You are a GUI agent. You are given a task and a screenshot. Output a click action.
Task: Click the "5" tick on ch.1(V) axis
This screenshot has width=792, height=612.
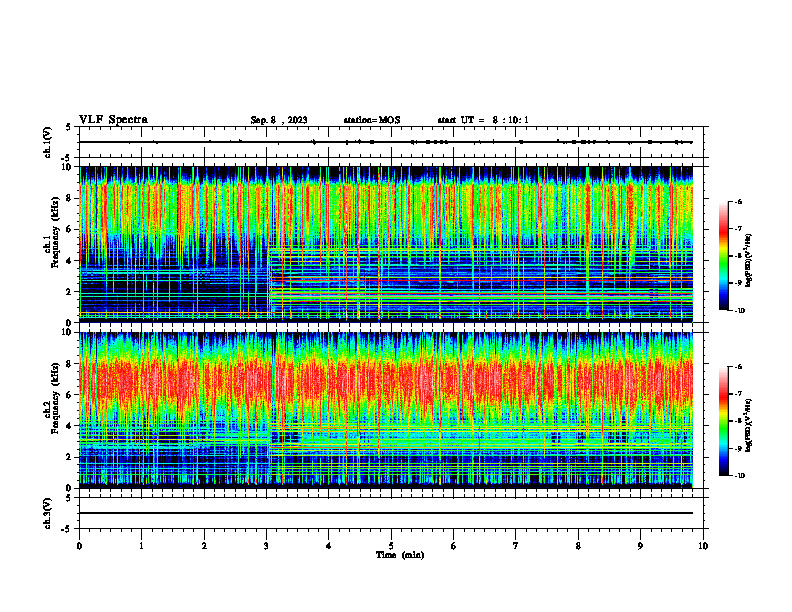click(x=69, y=128)
